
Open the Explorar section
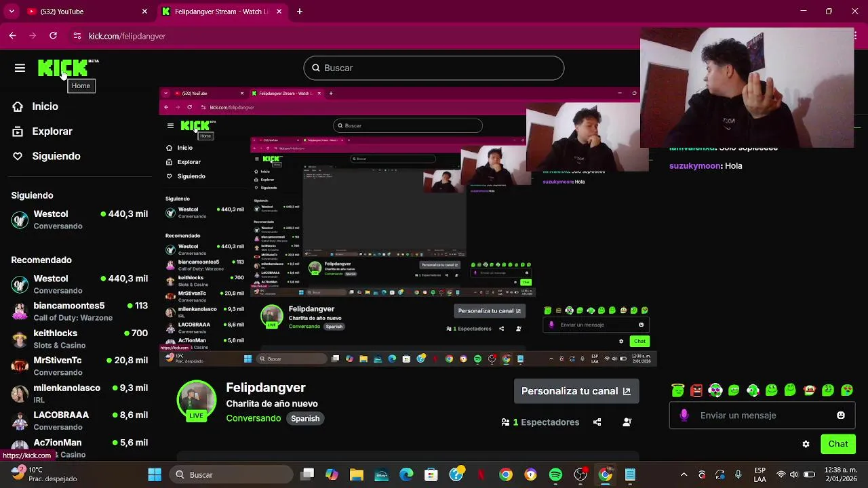coord(42,131)
